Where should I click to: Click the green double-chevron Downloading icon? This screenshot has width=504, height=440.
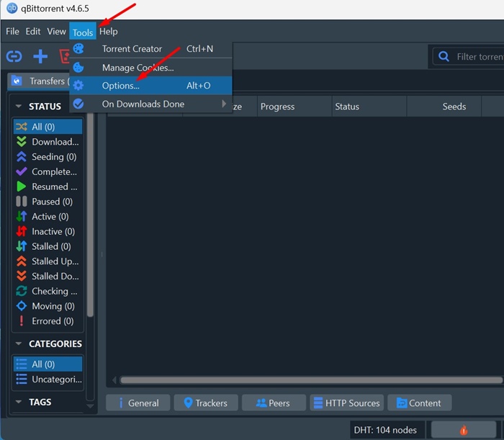click(22, 141)
